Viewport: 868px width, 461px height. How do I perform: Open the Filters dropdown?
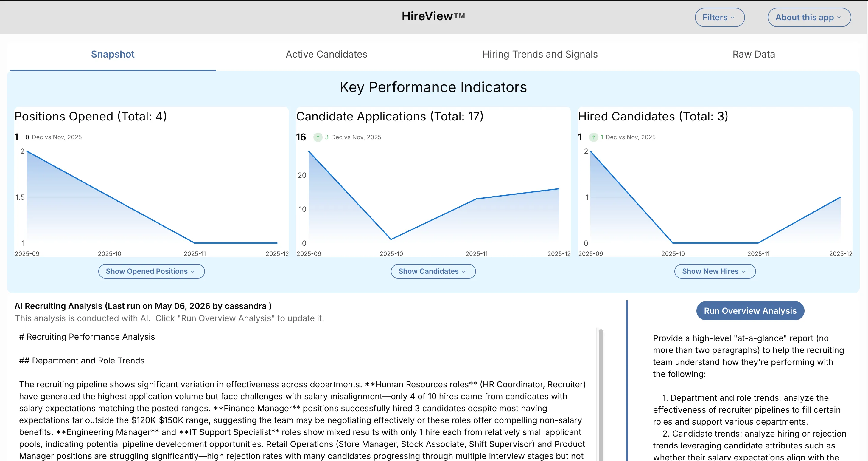click(719, 18)
